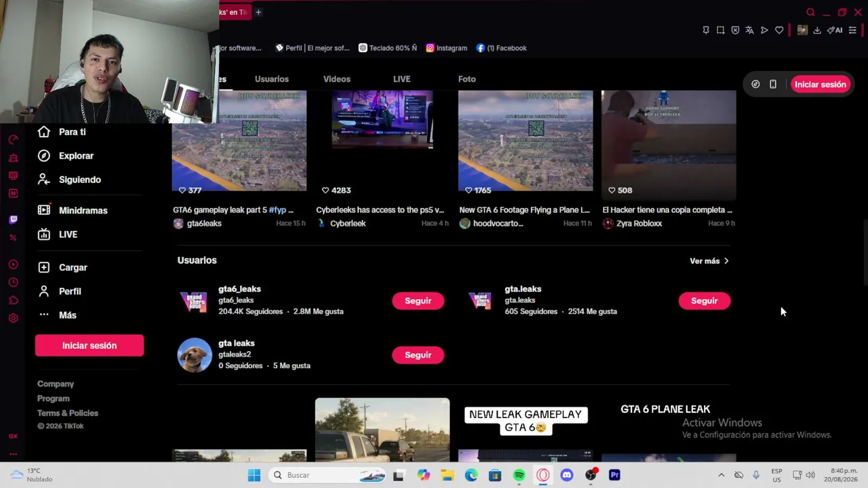Switch to the Videos tab
The height and width of the screenshot is (488, 868).
tap(337, 79)
